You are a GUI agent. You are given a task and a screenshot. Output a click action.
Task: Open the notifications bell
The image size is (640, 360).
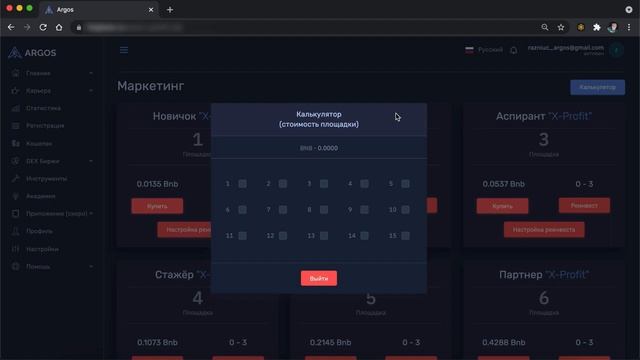[513, 50]
